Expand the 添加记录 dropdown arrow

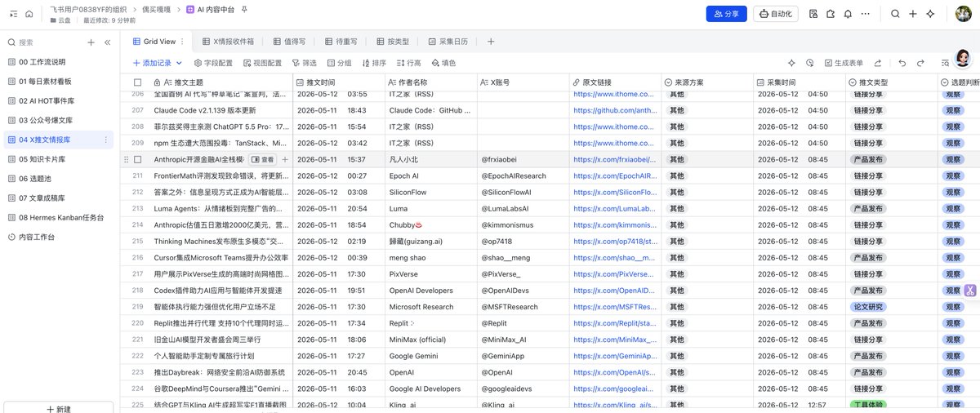[x=177, y=63]
